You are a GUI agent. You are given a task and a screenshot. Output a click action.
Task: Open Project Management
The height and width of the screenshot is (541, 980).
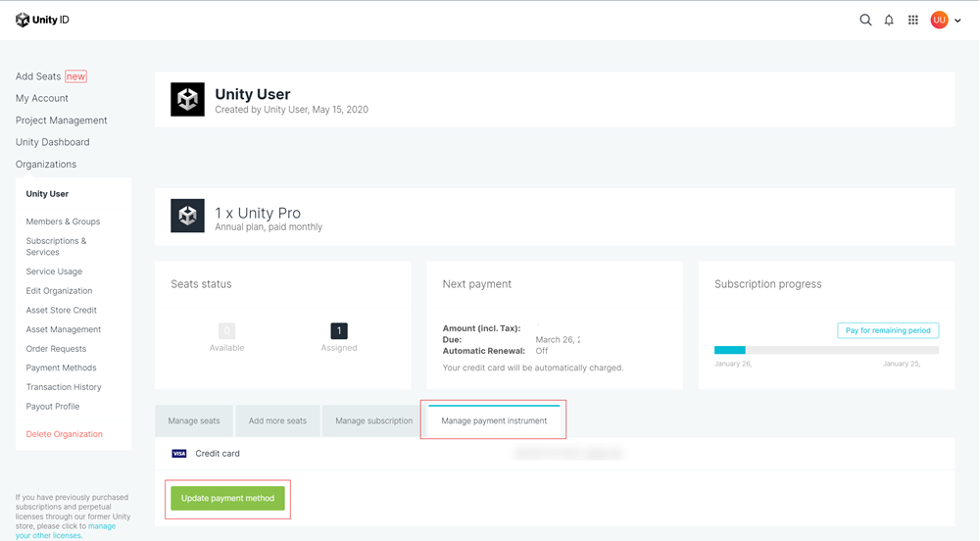pyautogui.click(x=61, y=120)
